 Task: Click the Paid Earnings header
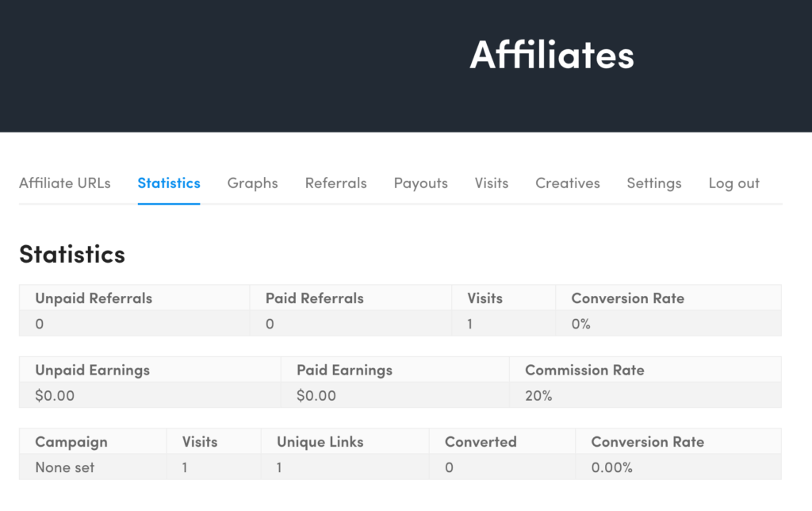tap(344, 370)
